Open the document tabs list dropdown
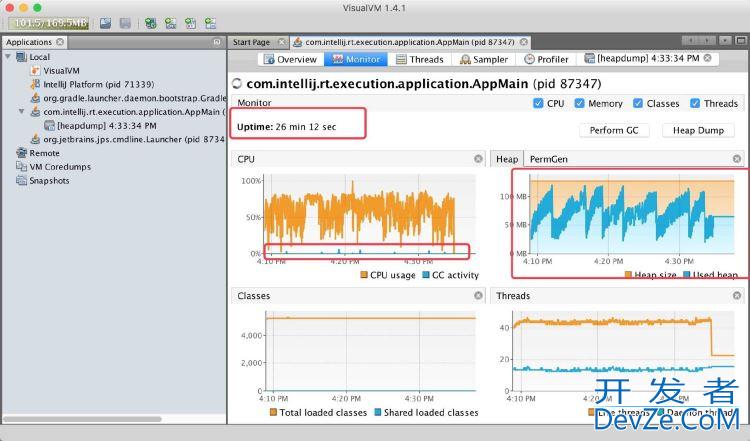The height and width of the screenshot is (441, 750). 726,41
